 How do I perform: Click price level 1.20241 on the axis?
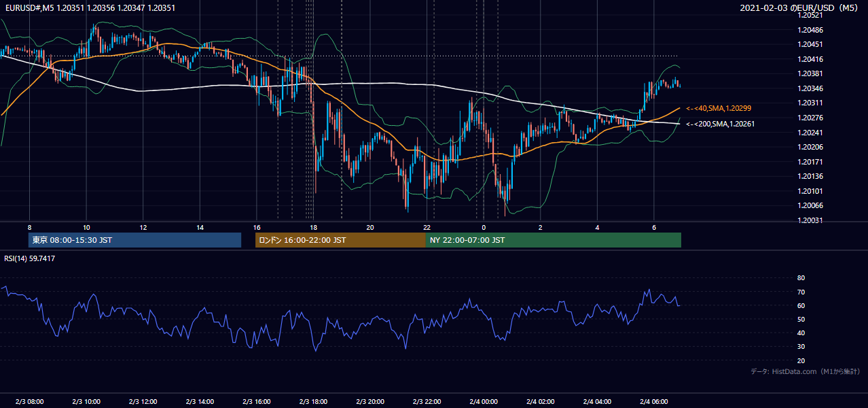coord(810,132)
